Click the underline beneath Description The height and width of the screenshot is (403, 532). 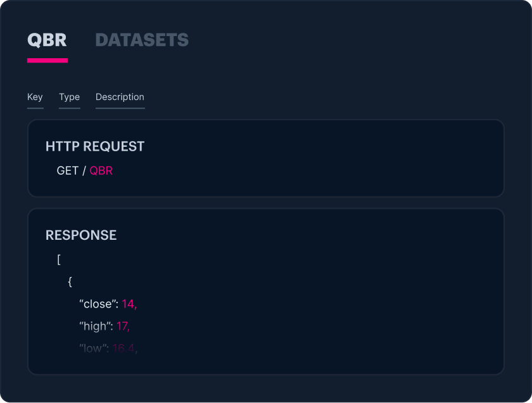(x=120, y=108)
